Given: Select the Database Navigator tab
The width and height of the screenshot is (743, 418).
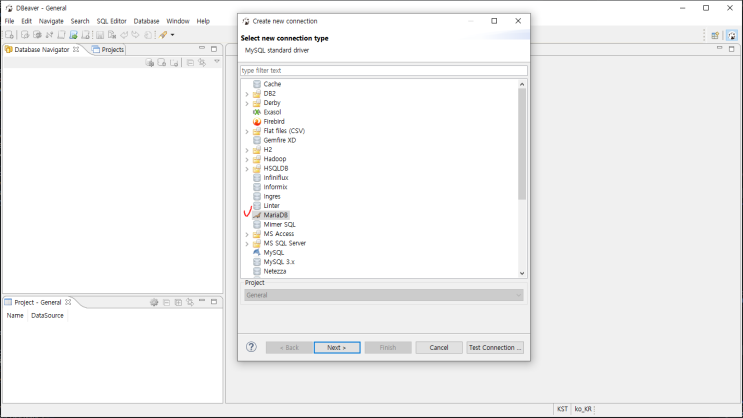Looking at the screenshot, I should point(42,49).
